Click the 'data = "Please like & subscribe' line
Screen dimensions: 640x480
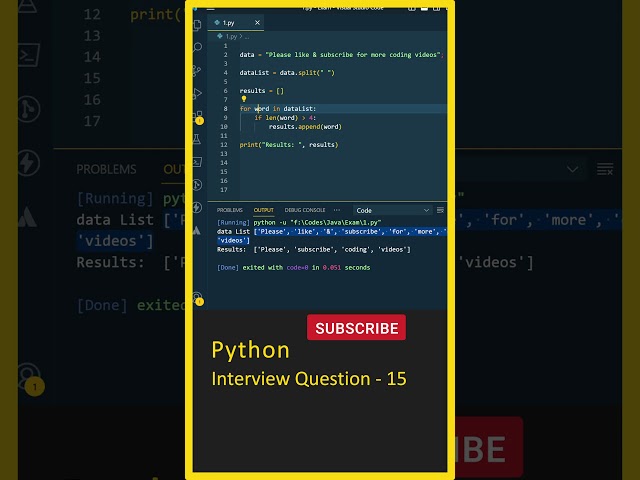(341, 55)
